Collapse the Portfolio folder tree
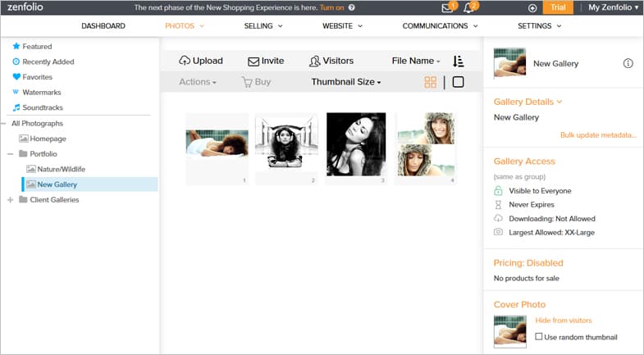644x355 pixels. 11,154
